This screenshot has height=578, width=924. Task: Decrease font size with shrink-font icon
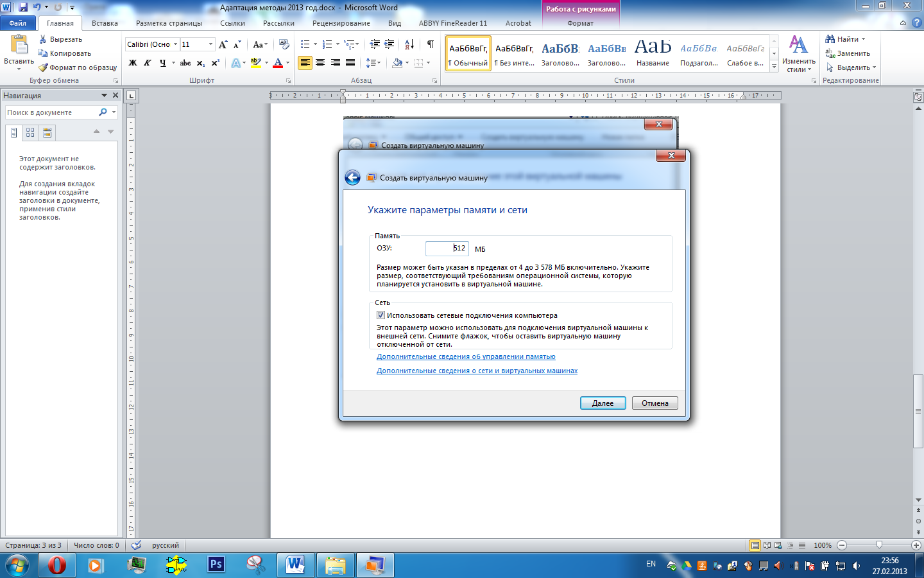point(237,44)
